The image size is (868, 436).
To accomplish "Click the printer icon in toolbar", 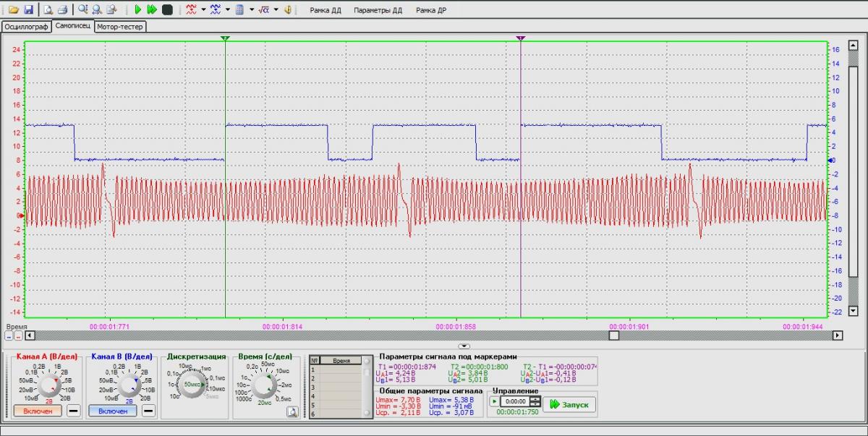I will (x=62, y=10).
